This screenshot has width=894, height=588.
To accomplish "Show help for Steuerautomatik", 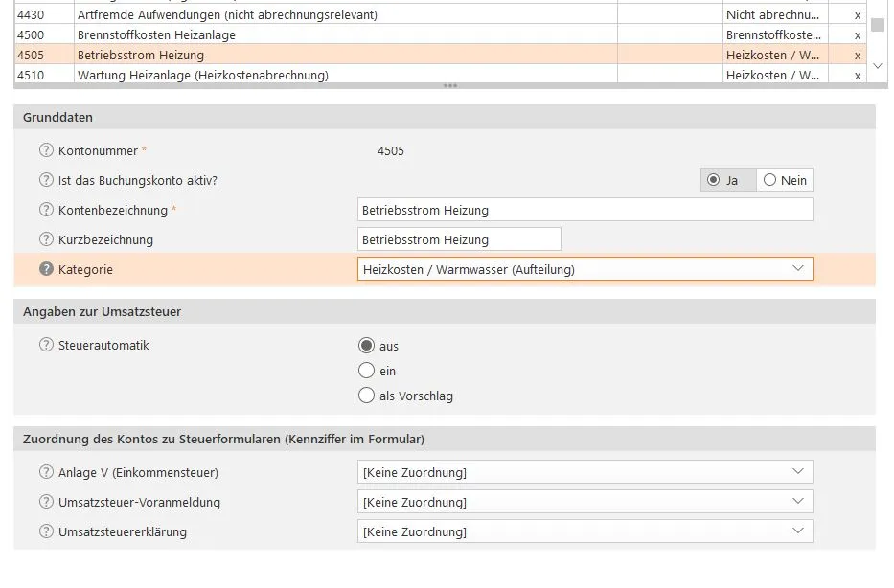I will 46,345.
